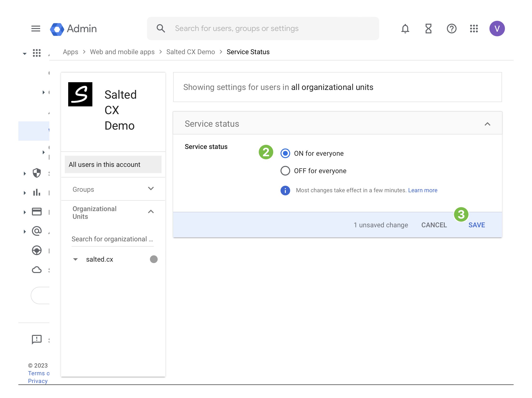532x398 pixels.
Task: Click the Service Status breadcrumb
Action: point(248,52)
